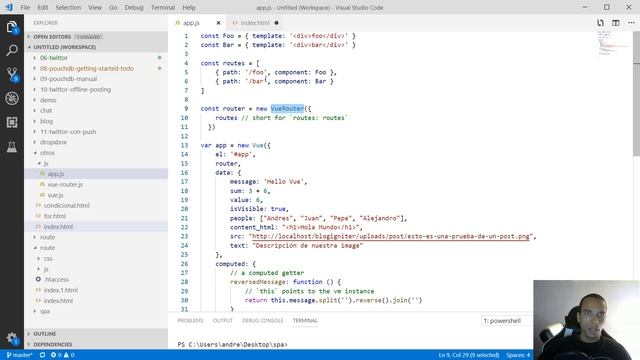Click the unsaved dot on the index.html tab
This screenshot has width=640, height=360.
click(276, 23)
